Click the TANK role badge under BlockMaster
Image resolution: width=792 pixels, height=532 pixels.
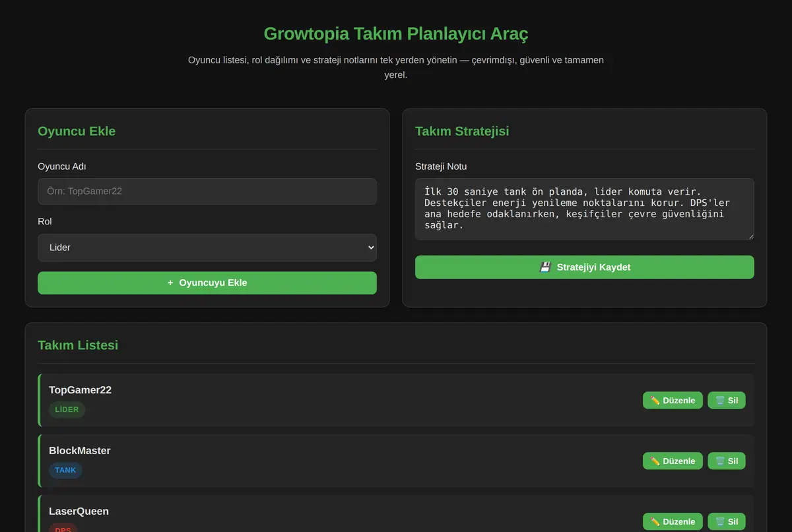[x=65, y=471]
